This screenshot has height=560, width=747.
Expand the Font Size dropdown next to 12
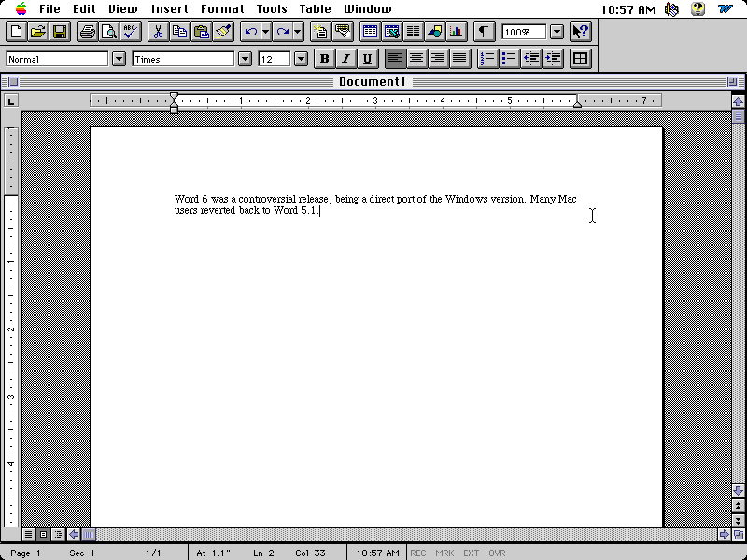[x=301, y=59]
